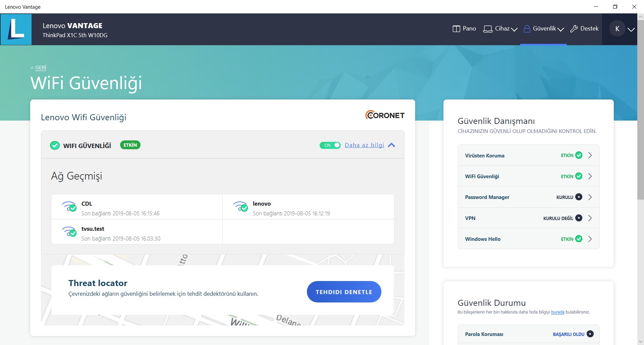644x345 pixels.
Task: Open the K user avatar
Action: [x=617, y=29]
